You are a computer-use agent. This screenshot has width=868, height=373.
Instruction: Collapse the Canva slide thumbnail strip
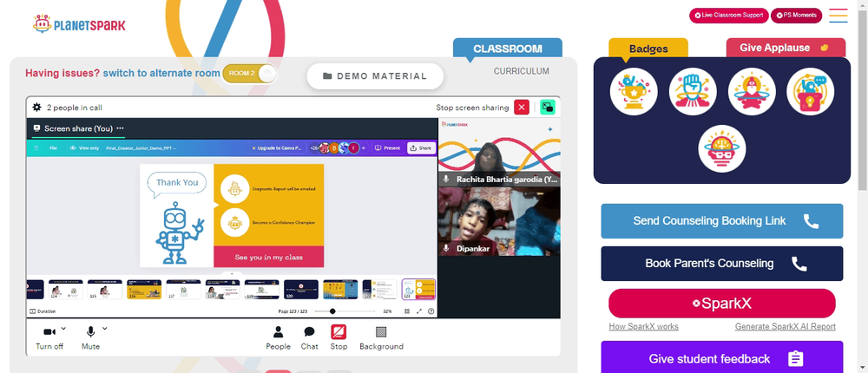233,274
